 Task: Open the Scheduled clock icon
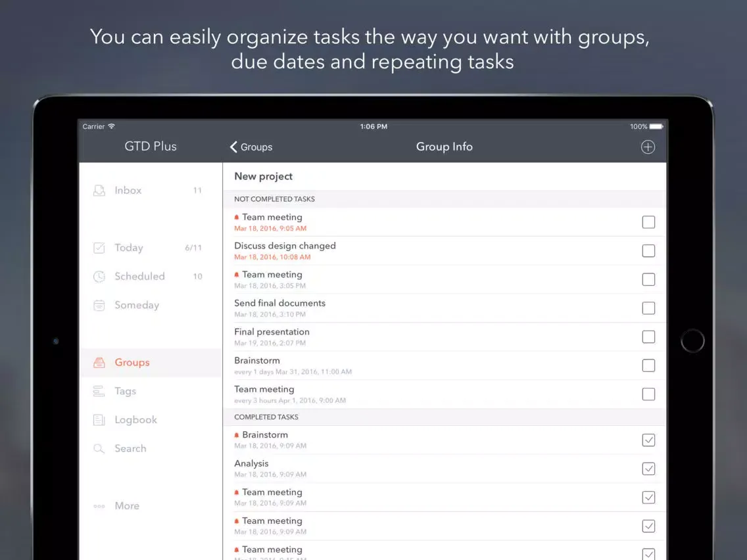coord(99,276)
